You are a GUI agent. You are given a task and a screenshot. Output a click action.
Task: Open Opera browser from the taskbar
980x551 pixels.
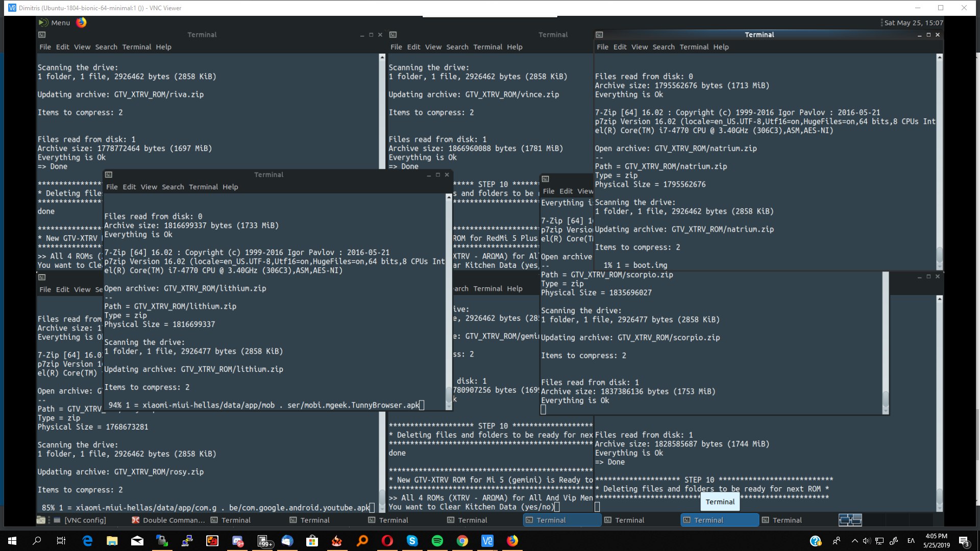coord(387,541)
